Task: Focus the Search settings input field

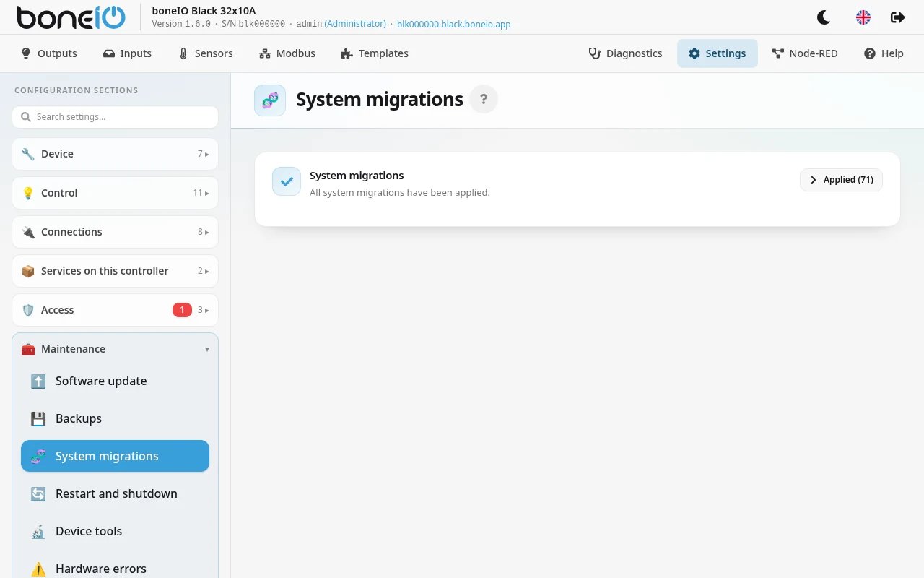Action: coord(115,117)
